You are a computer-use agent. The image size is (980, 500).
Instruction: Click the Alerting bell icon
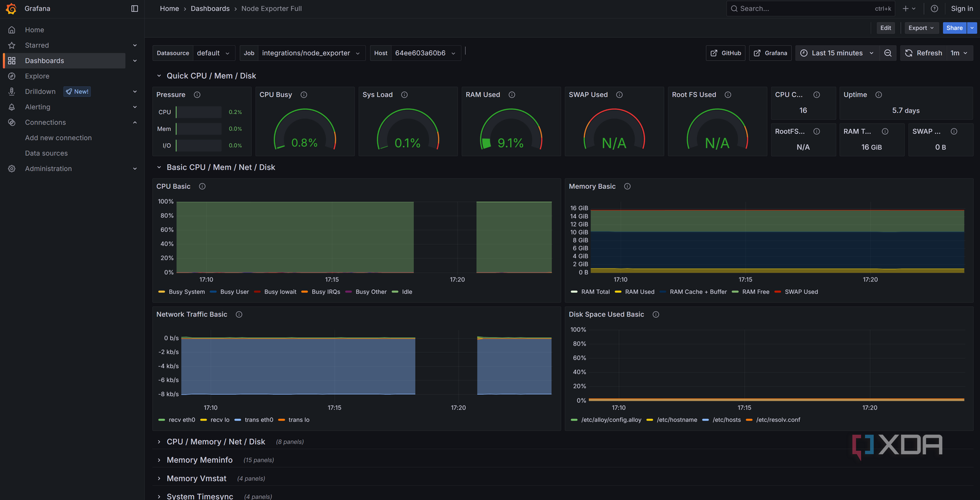click(x=12, y=107)
